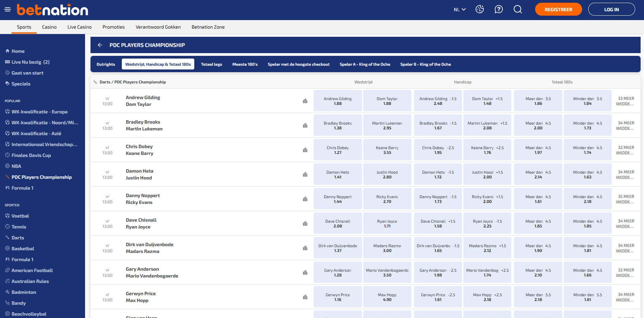Click the REGISTREER button
This screenshot has width=644, height=318.
click(559, 10)
